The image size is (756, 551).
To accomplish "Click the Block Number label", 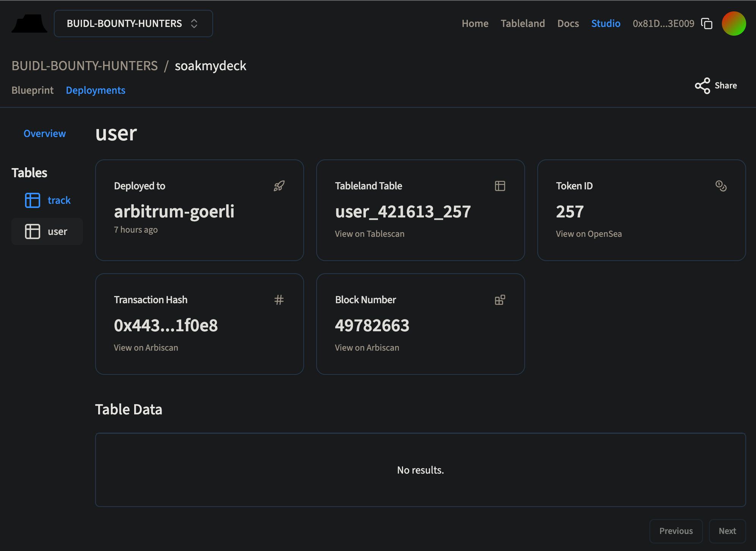I will pos(365,300).
